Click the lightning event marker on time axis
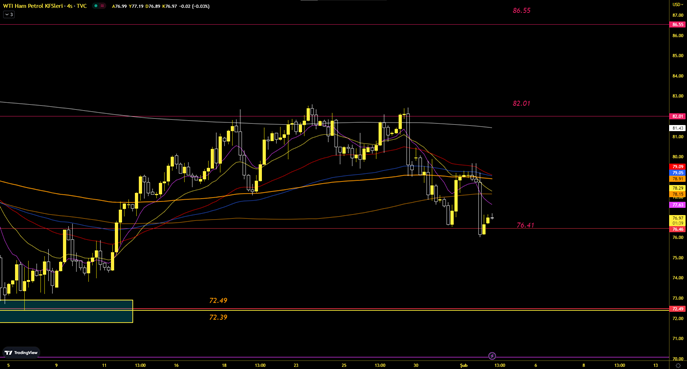The height and width of the screenshot is (369, 687). pos(492,356)
